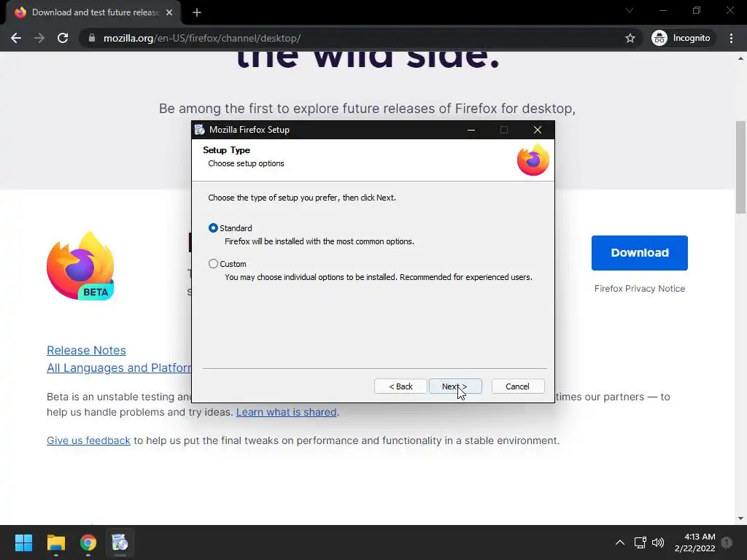Bookmark this page with the star icon
This screenshot has width=747, height=560.
click(630, 38)
